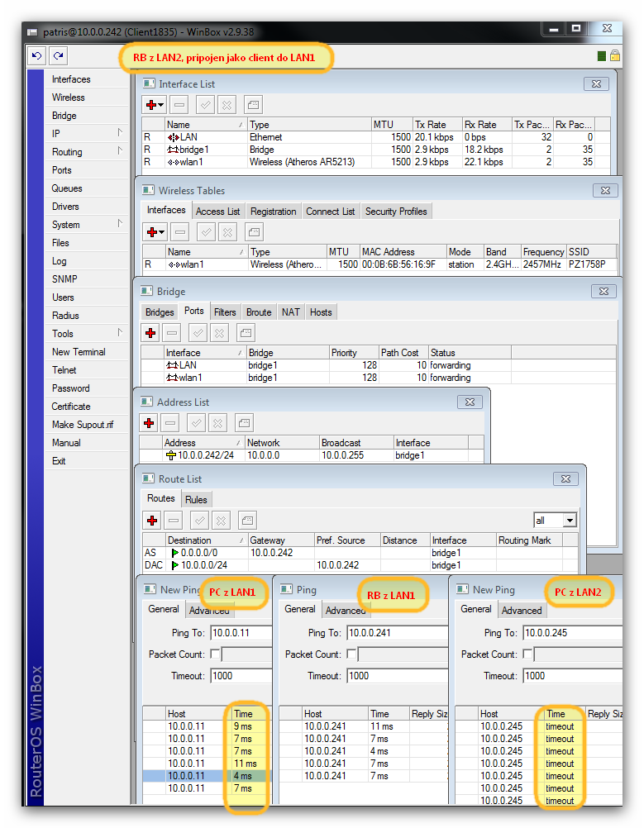Switch to Registration tab in Wireless Tables
The image size is (644, 828).
pyautogui.click(x=273, y=212)
